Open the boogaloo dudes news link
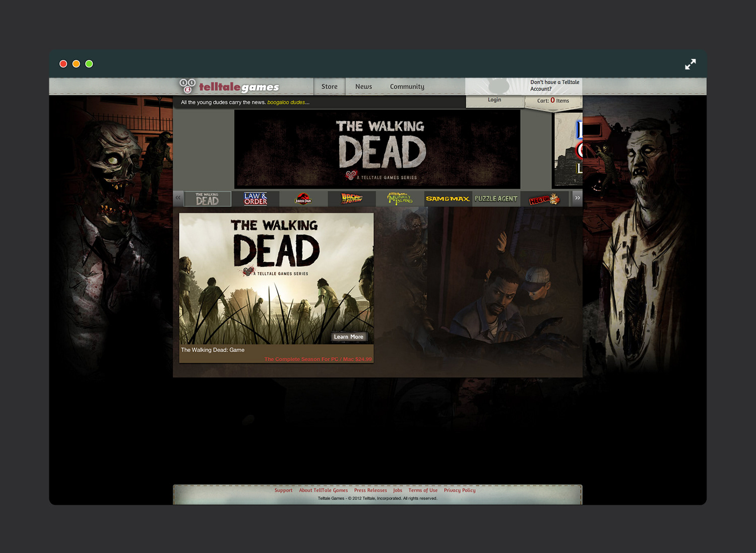This screenshot has width=756, height=553. (x=286, y=102)
